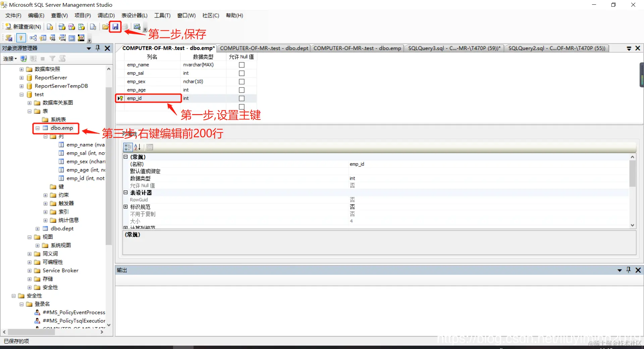Viewport: 644px width, 349px height.
Task: Select the dbo.emp table in tree
Action: coord(62,128)
